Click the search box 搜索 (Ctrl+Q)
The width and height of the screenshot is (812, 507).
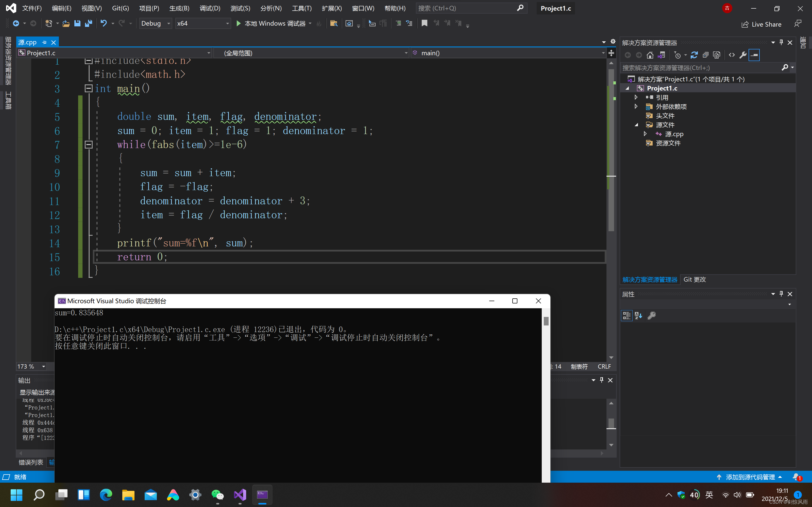(x=466, y=8)
